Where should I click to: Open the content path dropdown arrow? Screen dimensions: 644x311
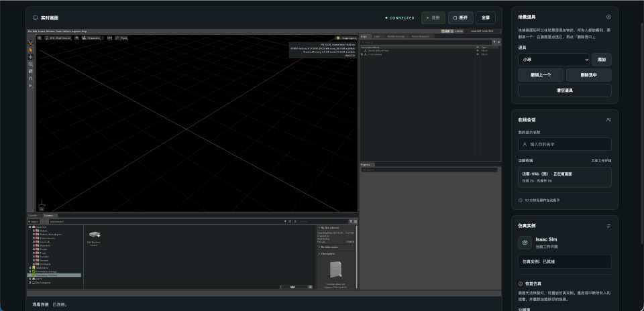(x=285, y=222)
